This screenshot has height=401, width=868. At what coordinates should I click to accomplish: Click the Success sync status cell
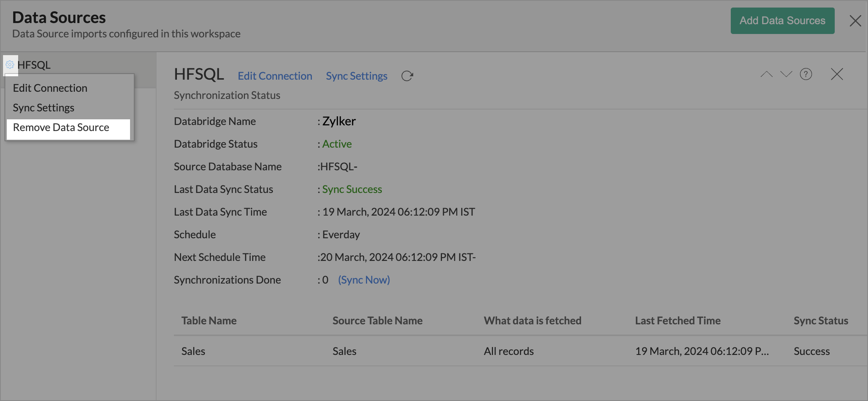point(812,351)
